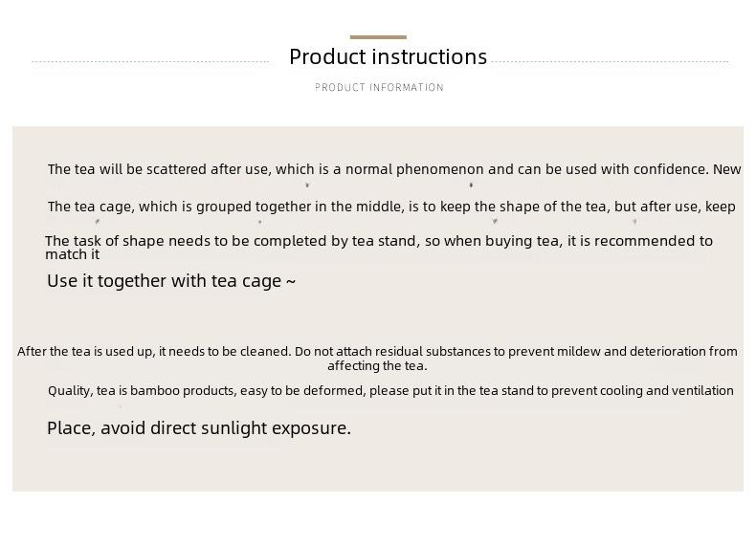Click the line 'The tea will be scattered after use'
756x546 pixels.
tap(394, 169)
